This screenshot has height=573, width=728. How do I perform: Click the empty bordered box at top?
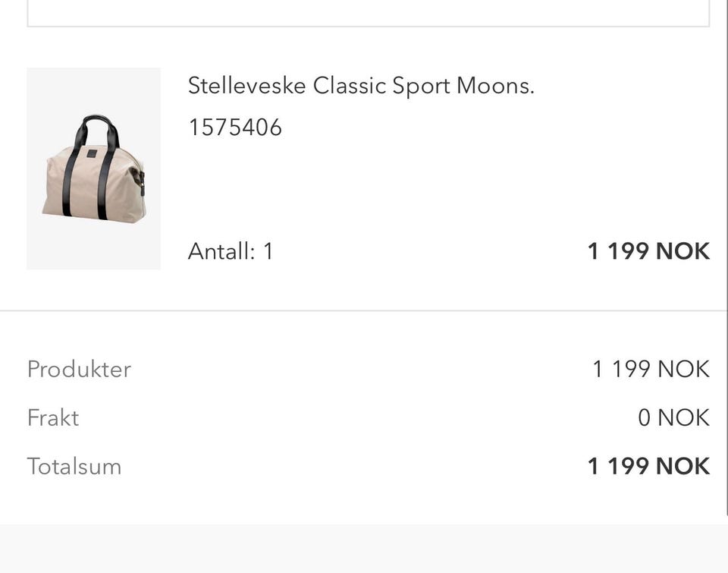(x=368, y=12)
